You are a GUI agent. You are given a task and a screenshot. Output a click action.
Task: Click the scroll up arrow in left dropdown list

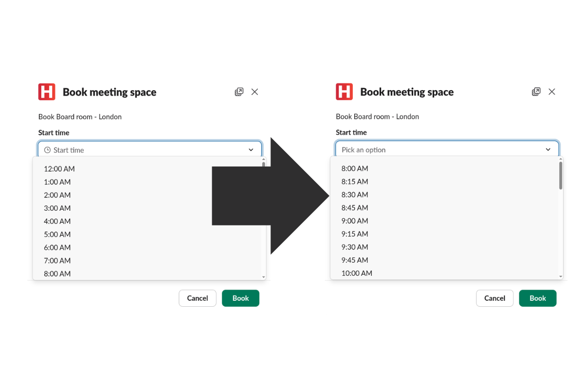tap(264, 159)
